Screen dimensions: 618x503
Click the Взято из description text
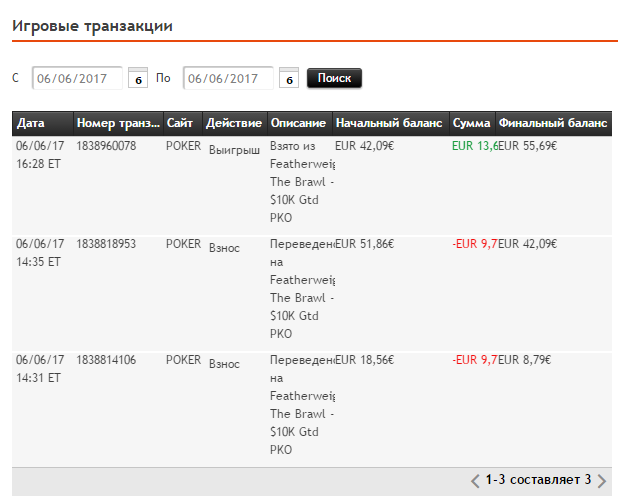coord(293,146)
